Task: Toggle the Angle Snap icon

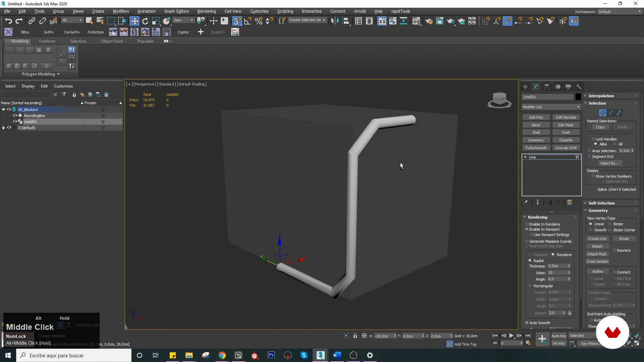Action: coord(248,21)
